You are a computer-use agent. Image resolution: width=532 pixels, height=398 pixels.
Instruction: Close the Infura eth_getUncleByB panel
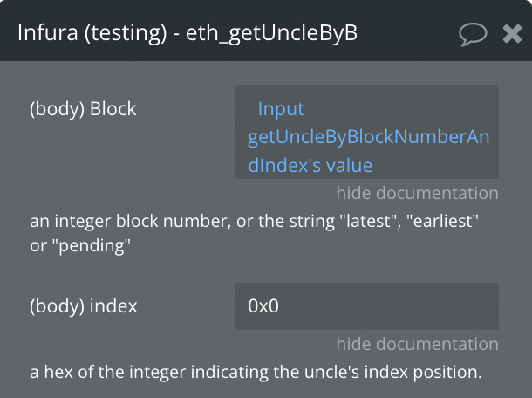pyautogui.click(x=513, y=33)
